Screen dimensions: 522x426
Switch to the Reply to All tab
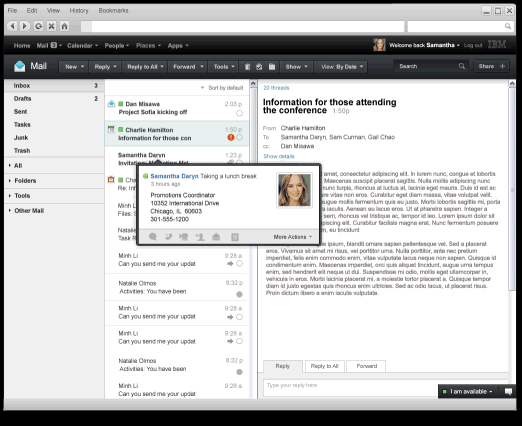324,366
